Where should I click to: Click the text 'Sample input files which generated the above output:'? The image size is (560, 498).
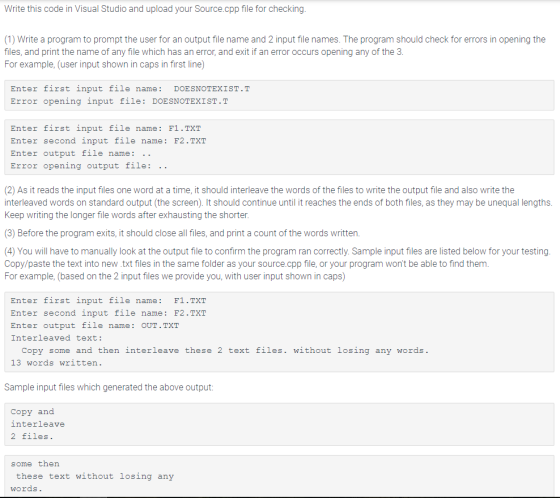109,387
